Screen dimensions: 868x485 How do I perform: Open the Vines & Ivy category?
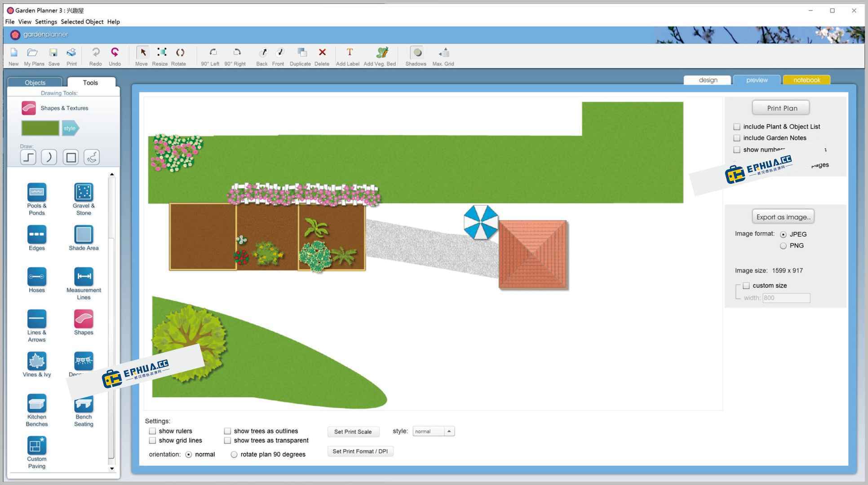[37, 362]
